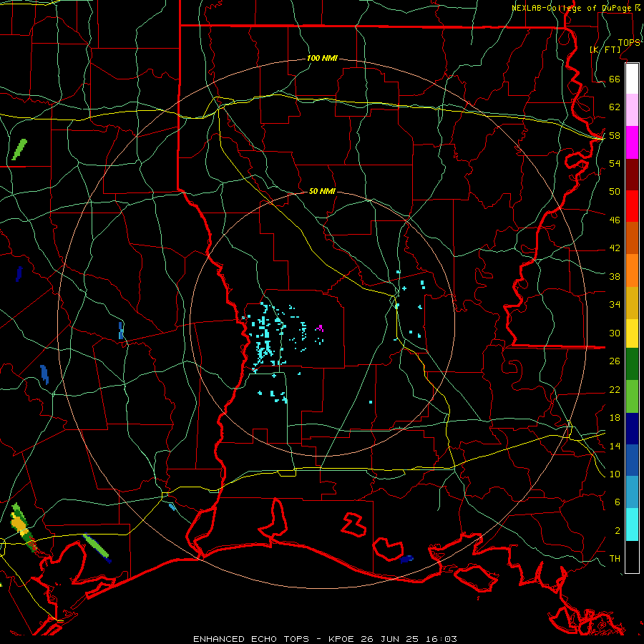The width and height of the screenshot is (644, 644).
Task: Click the legend value 10
Action: [615, 474]
